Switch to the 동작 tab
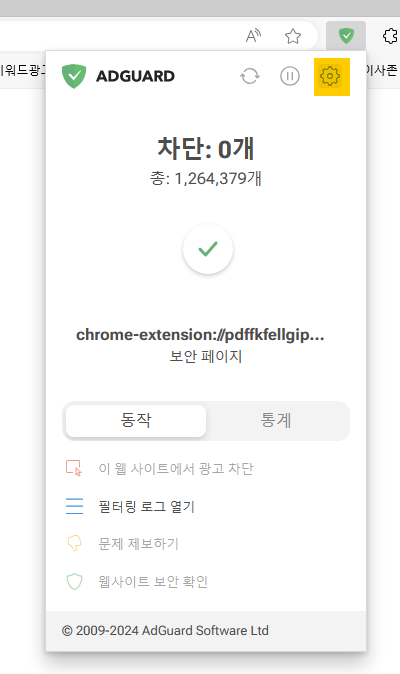Image resolution: width=400 pixels, height=674 pixels. coord(136,420)
